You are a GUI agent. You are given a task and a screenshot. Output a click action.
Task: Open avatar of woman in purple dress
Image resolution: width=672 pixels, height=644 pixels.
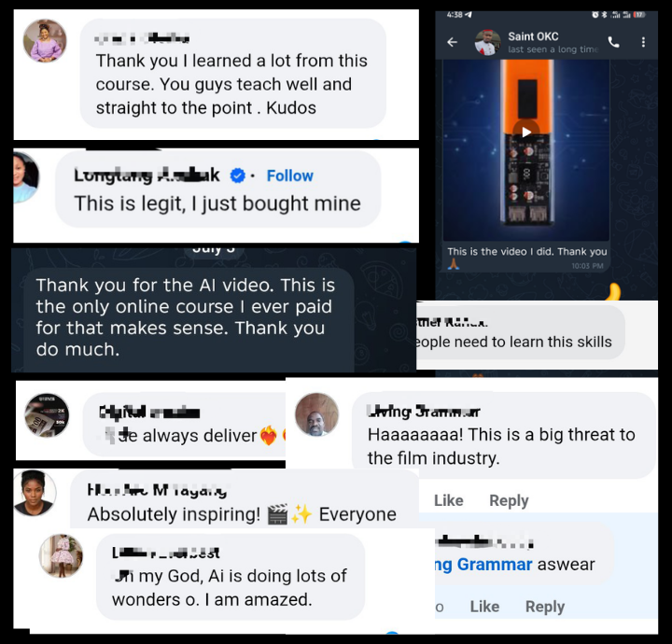(45, 41)
